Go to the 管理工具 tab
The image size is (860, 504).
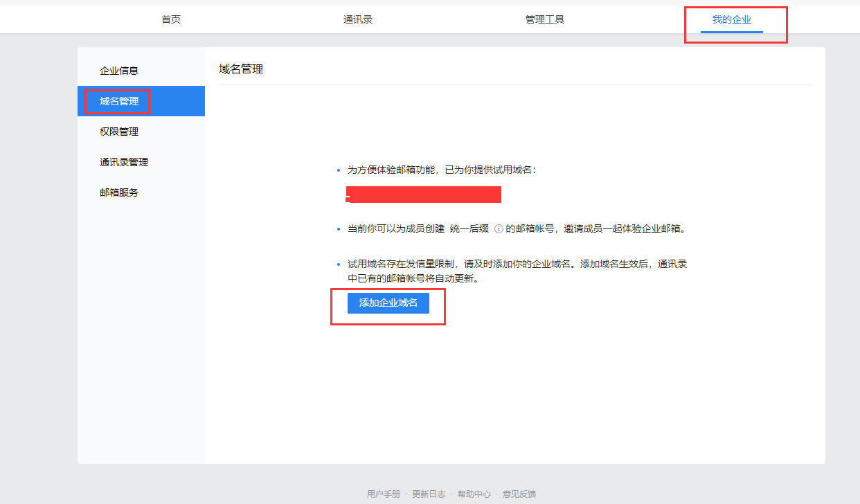545,19
